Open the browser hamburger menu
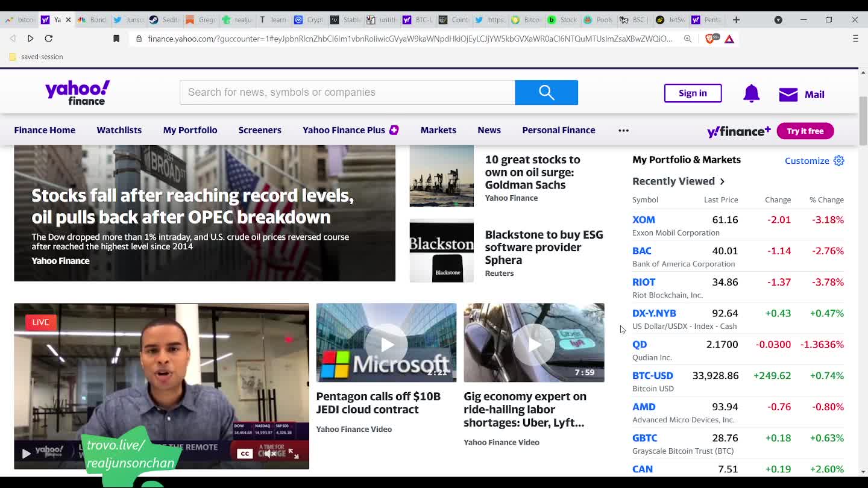Screen dimensions: 868x488 click(x=855, y=39)
